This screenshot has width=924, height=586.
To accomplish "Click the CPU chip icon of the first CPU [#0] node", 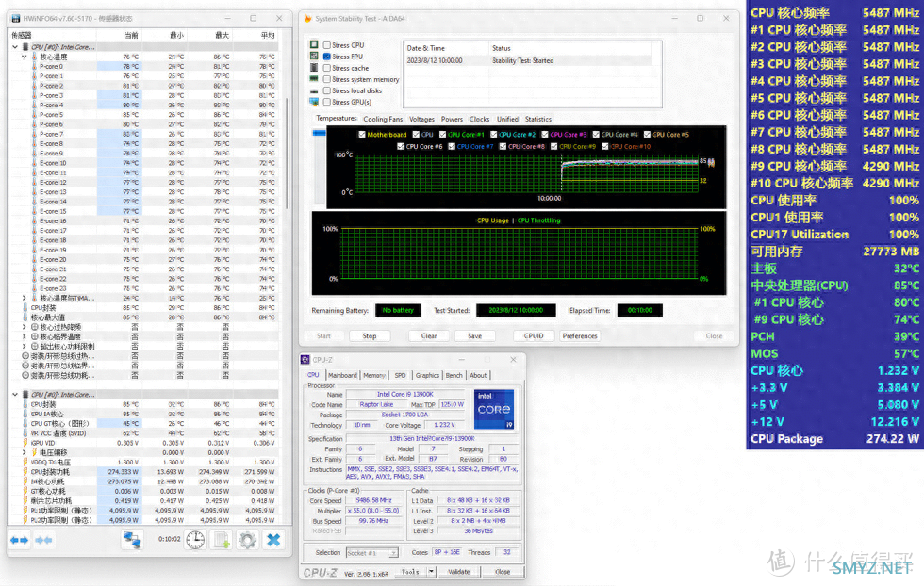I will tap(25, 46).
